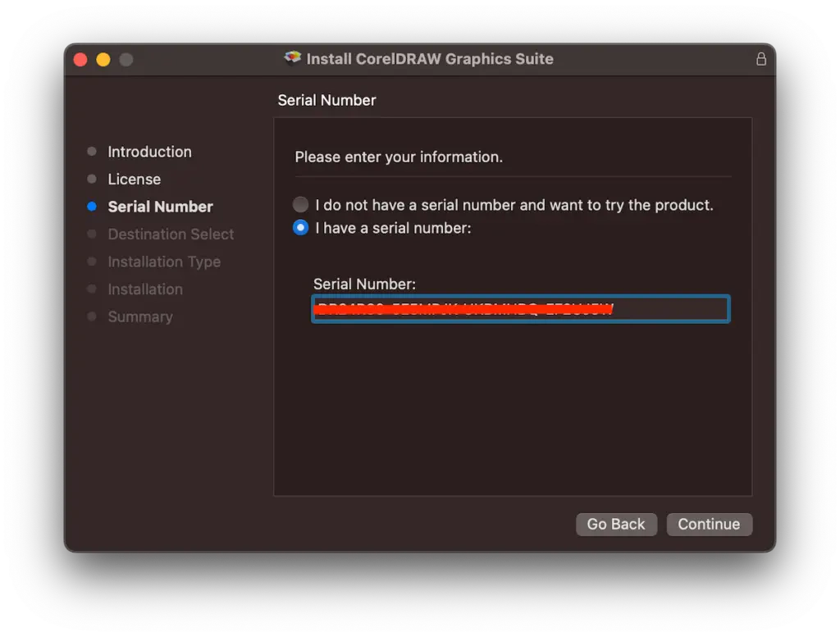Minimize the installer with the yellow button

tap(103, 60)
